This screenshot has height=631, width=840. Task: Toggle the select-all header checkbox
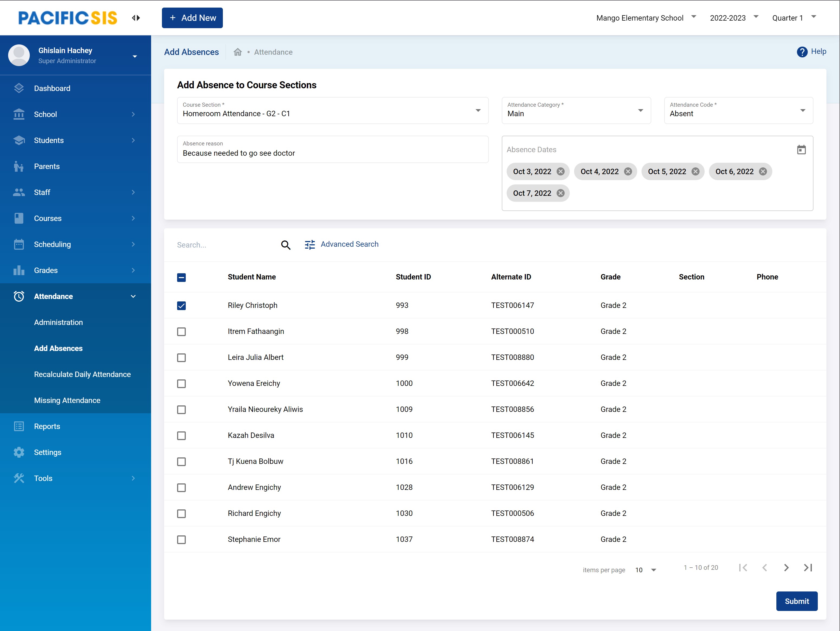click(181, 277)
